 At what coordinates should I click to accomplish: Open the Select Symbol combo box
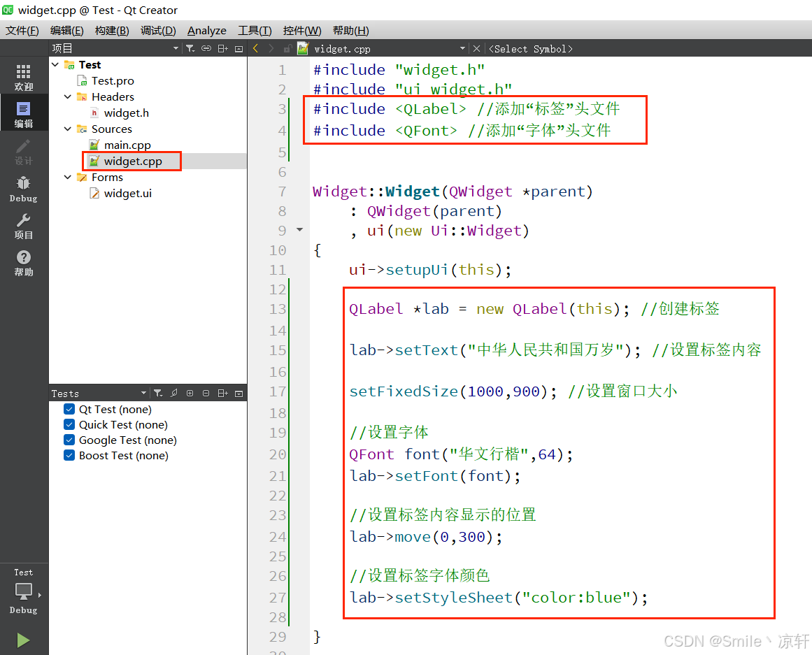531,49
